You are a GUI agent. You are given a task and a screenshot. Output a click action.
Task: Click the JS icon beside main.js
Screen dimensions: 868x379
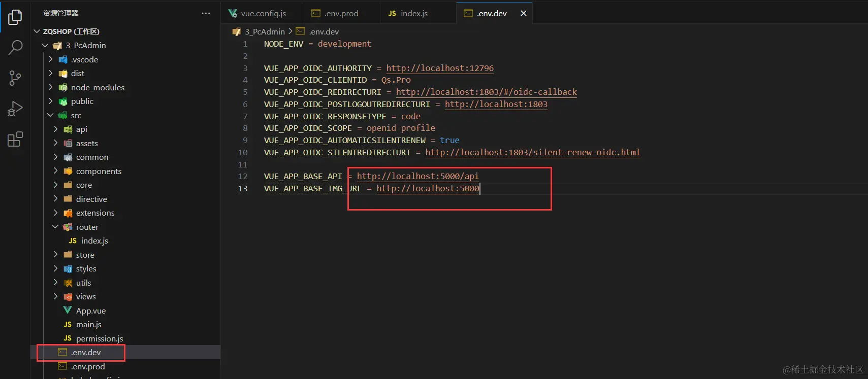[68, 324]
